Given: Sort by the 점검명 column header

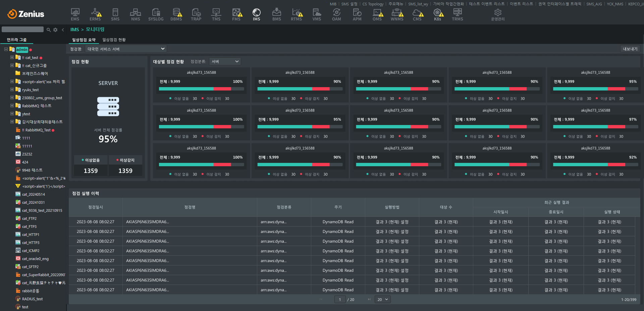Looking at the screenshot, I should [x=190, y=207].
